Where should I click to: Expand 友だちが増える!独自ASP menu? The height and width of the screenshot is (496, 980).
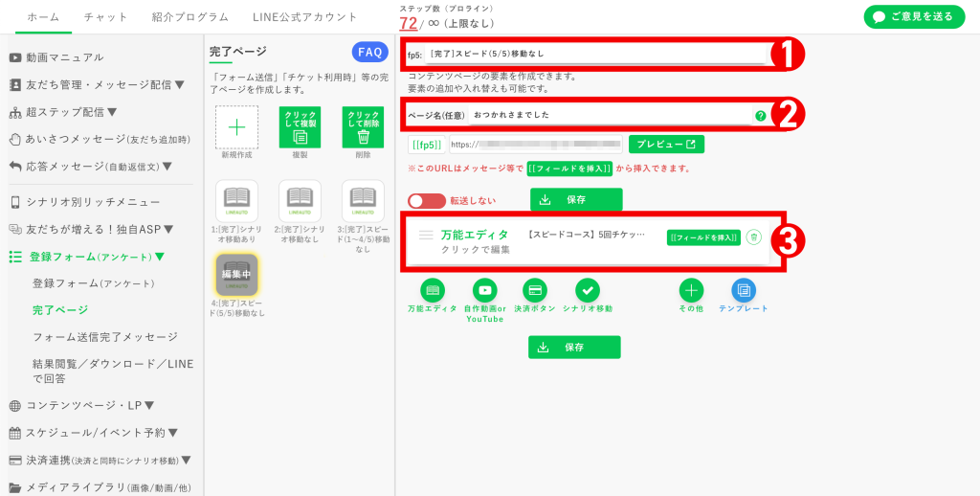pos(91,230)
